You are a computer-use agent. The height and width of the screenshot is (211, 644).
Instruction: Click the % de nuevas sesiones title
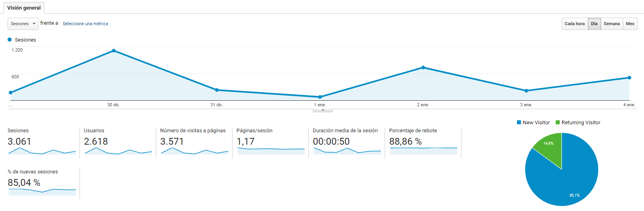[33, 172]
